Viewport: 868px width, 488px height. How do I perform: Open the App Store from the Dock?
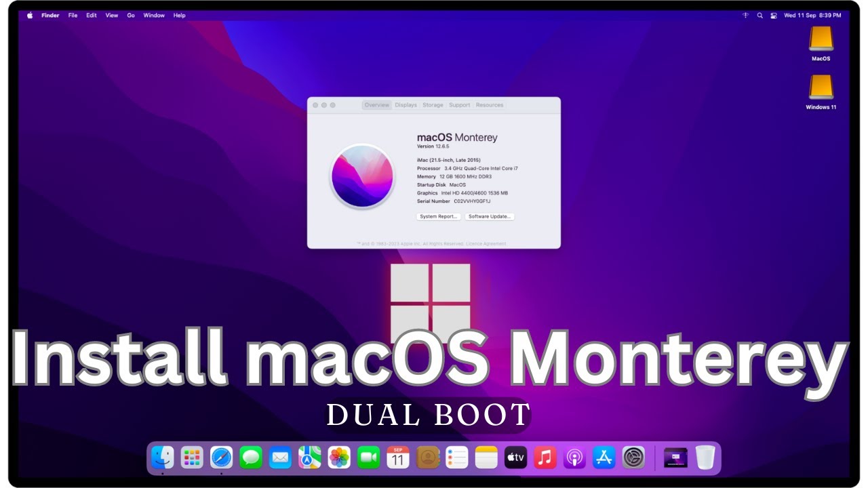point(604,457)
